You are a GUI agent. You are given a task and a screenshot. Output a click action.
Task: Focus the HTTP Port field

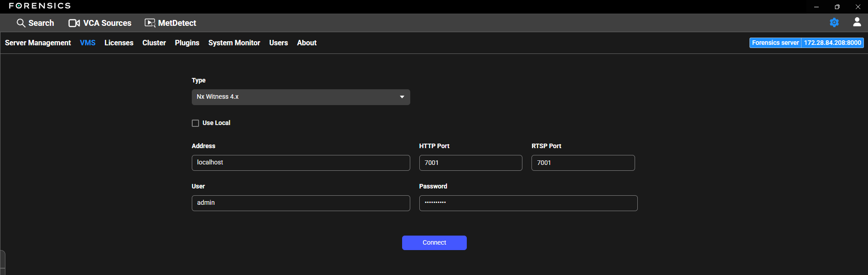470,163
